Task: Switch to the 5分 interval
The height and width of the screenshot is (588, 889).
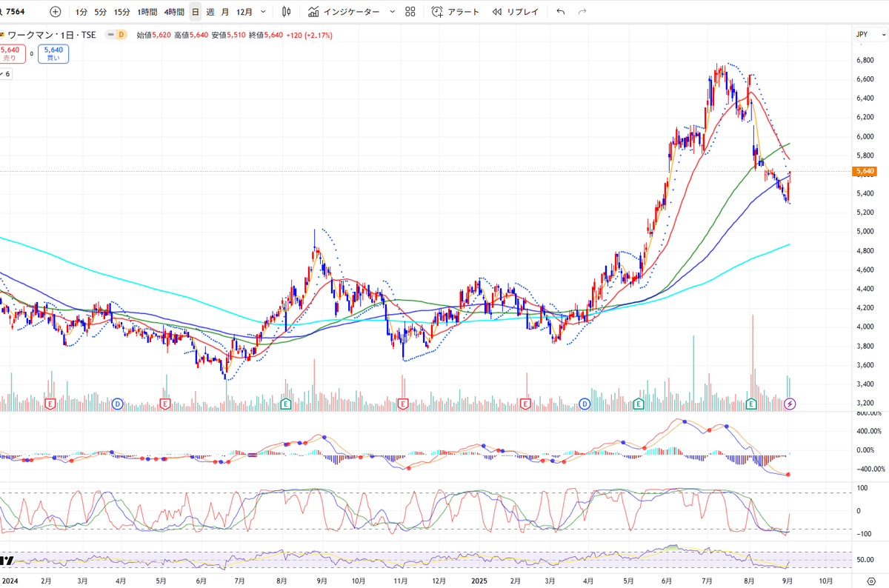Action: pyautogui.click(x=101, y=12)
